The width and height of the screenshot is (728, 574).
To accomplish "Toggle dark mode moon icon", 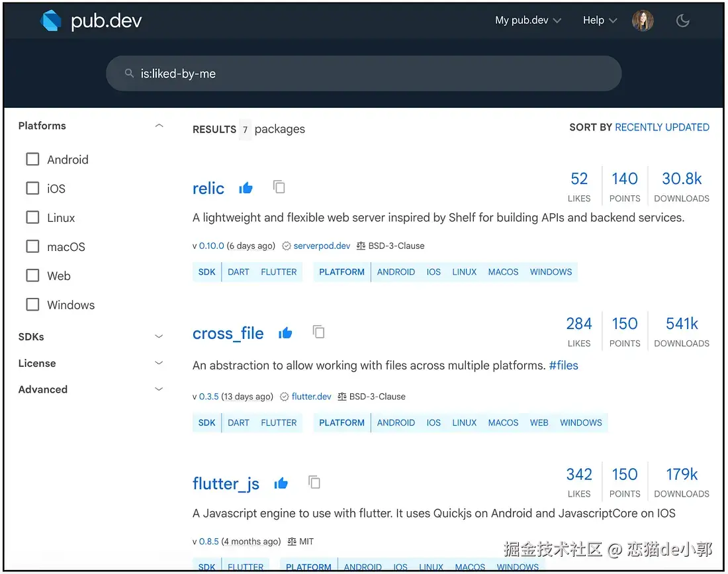I will [682, 21].
